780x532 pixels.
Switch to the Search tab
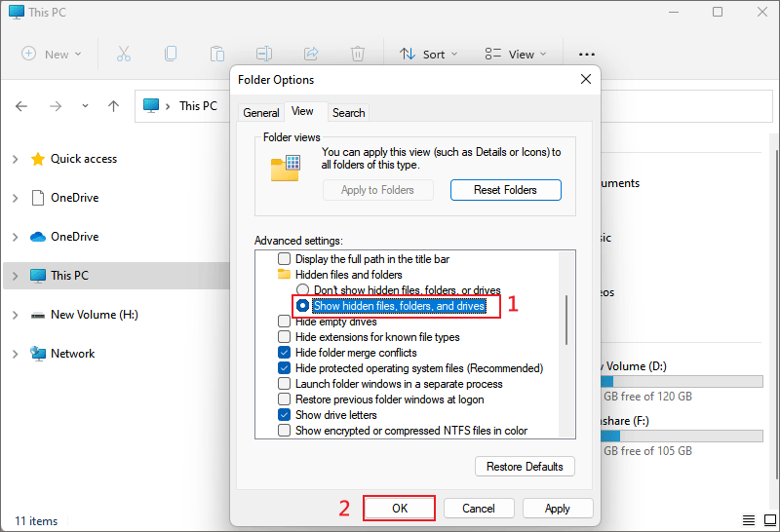pos(349,113)
